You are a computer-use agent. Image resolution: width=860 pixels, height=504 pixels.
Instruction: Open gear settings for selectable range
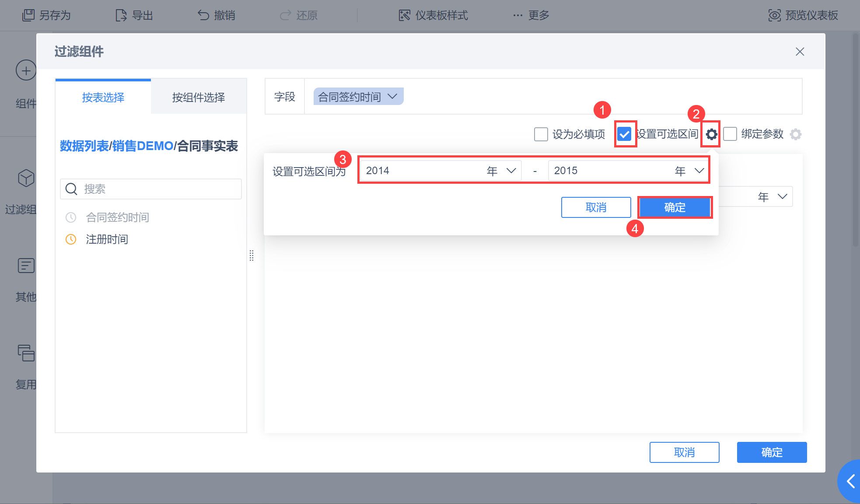[x=711, y=134]
